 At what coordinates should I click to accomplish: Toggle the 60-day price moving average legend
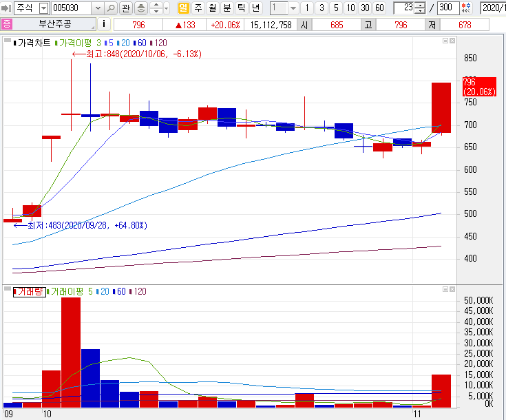click(x=140, y=43)
